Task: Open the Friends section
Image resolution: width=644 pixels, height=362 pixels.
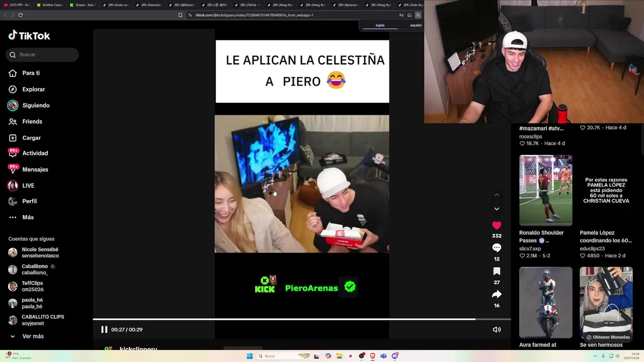Action: click(25, 121)
